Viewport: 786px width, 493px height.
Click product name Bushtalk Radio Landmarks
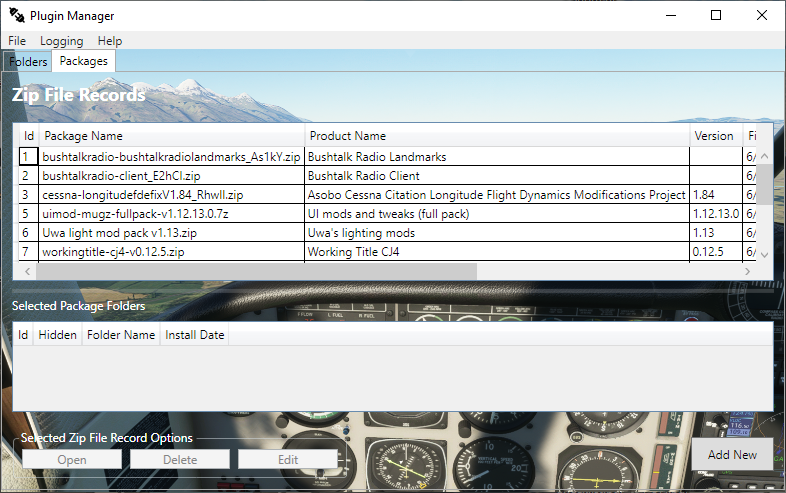(x=497, y=156)
